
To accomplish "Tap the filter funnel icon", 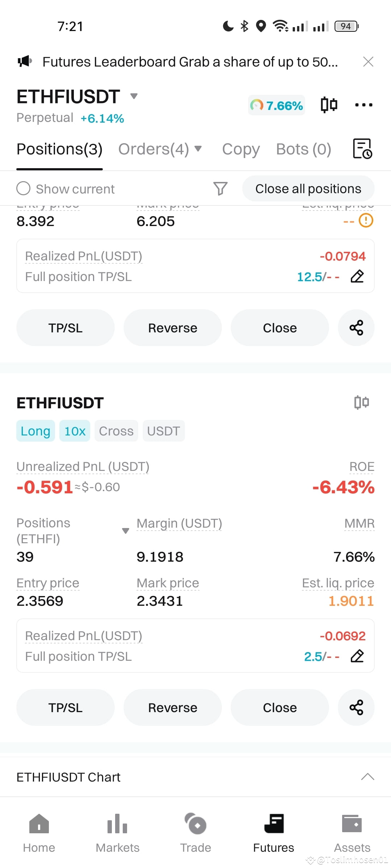I will pos(220,188).
